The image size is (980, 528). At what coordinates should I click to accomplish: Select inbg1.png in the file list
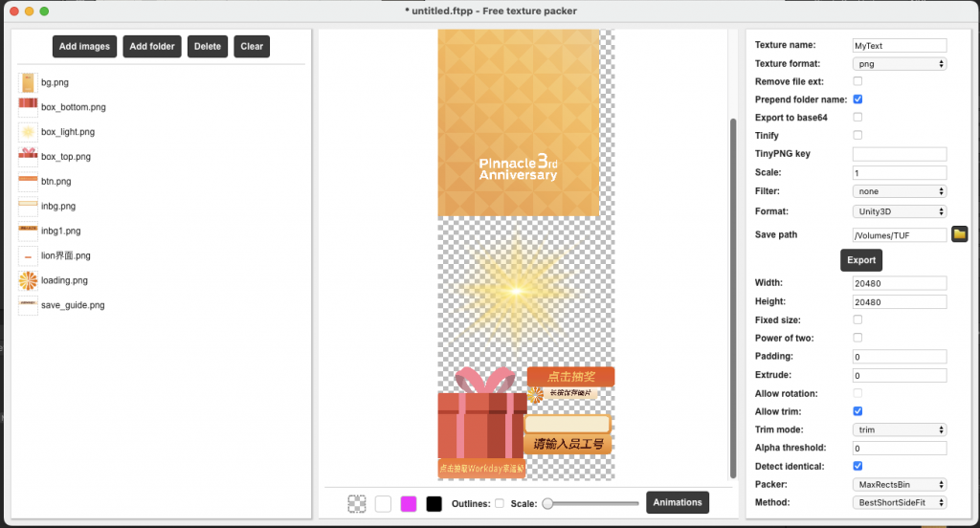tap(60, 231)
